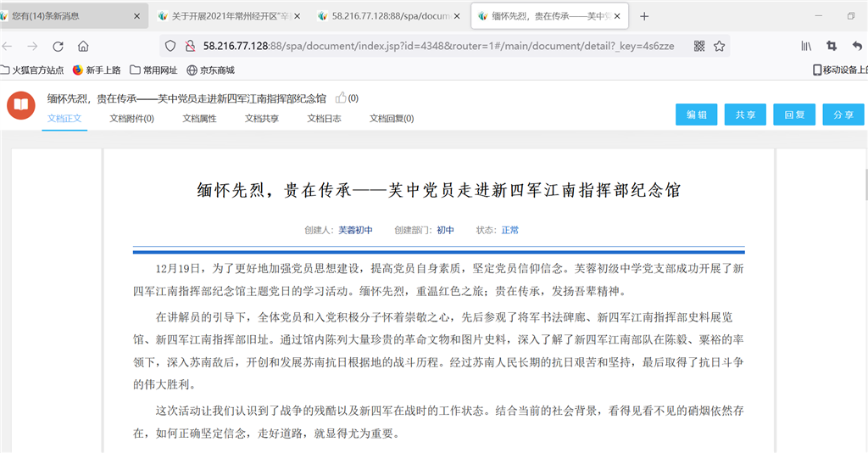This screenshot has width=868, height=453.
Task: Open creator link 芙蓉初中
Action: pyautogui.click(x=355, y=230)
